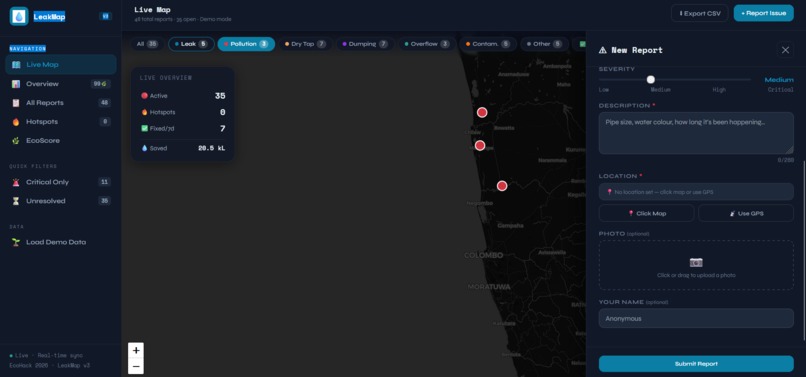Open the Overview navigation item

[x=61, y=84]
